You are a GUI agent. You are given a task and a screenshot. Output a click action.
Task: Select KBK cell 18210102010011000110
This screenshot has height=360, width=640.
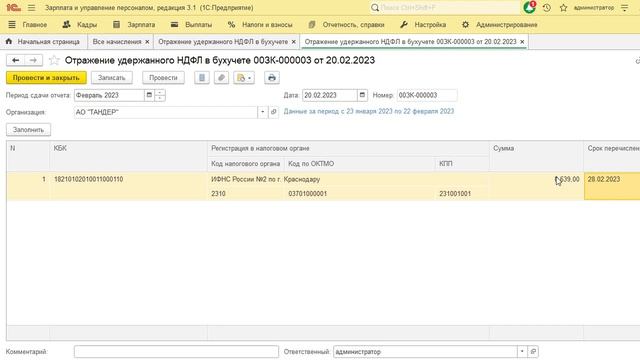[x=129, y=179]
